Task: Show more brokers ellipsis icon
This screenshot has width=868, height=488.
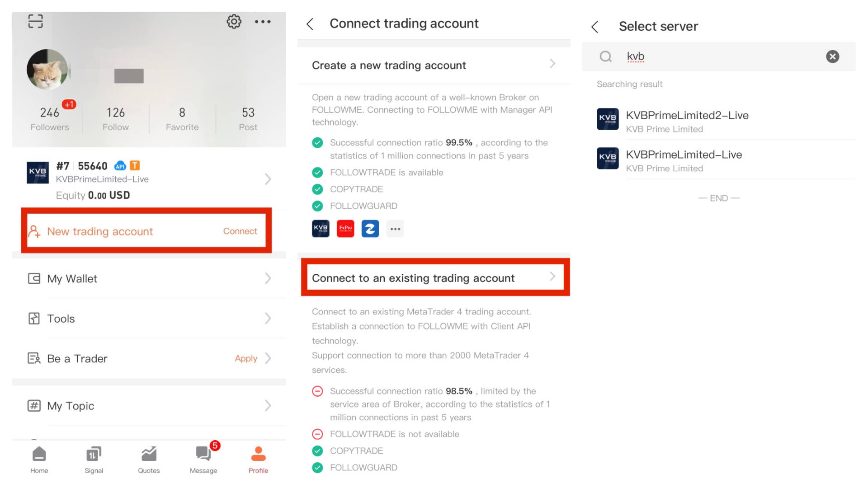Action: 395,229
